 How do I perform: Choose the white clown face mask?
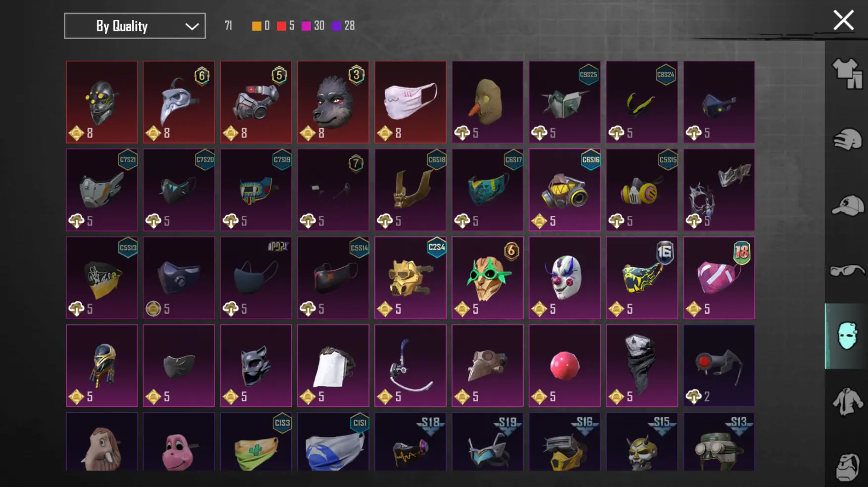[x=564, y=278]
